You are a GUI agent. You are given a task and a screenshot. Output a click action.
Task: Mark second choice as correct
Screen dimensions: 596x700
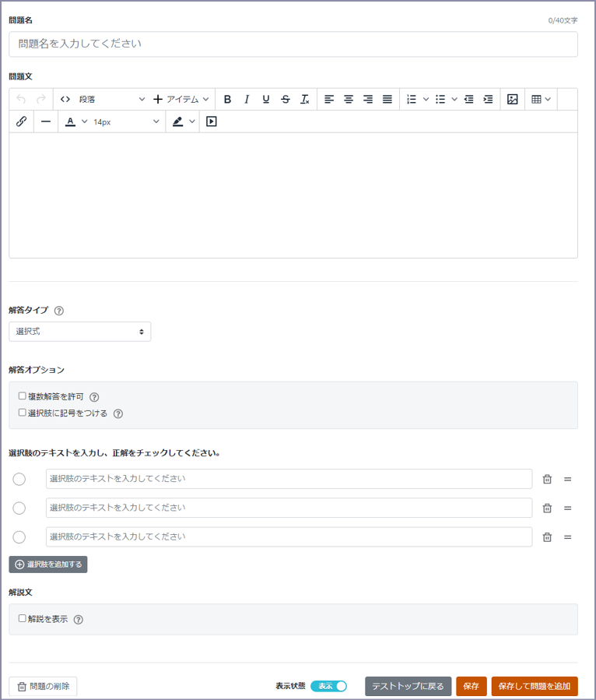click(19, 508)
